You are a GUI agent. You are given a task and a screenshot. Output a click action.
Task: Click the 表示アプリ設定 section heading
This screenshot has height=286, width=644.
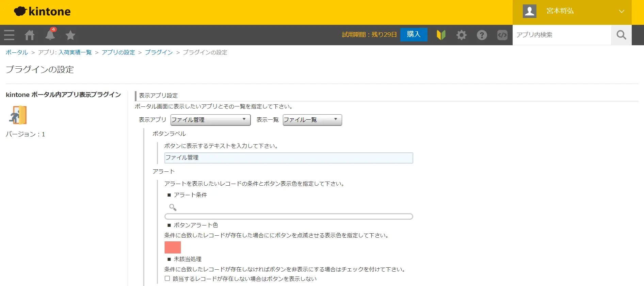pos(158,96)
